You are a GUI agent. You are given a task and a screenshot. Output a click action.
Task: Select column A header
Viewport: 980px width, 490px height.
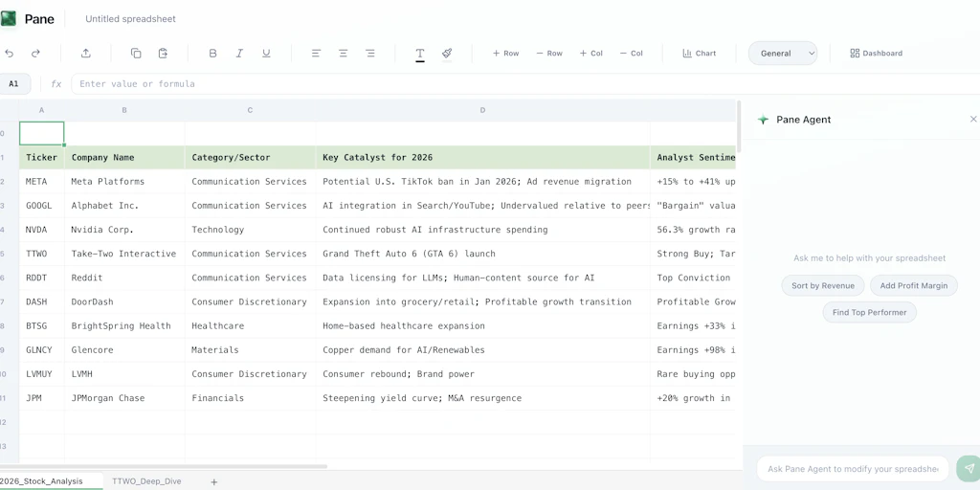point(42,110)
